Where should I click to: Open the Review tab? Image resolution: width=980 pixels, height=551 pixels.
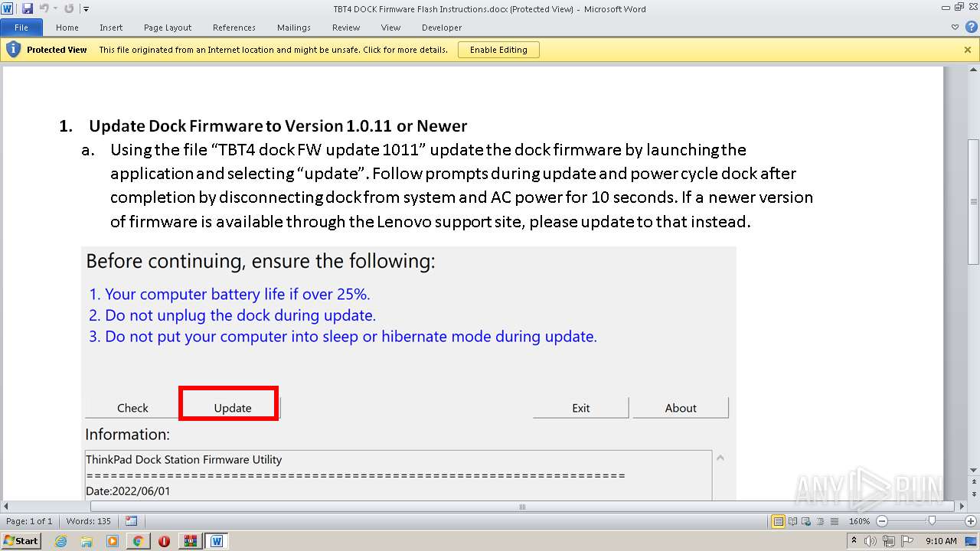coord(346,28)
